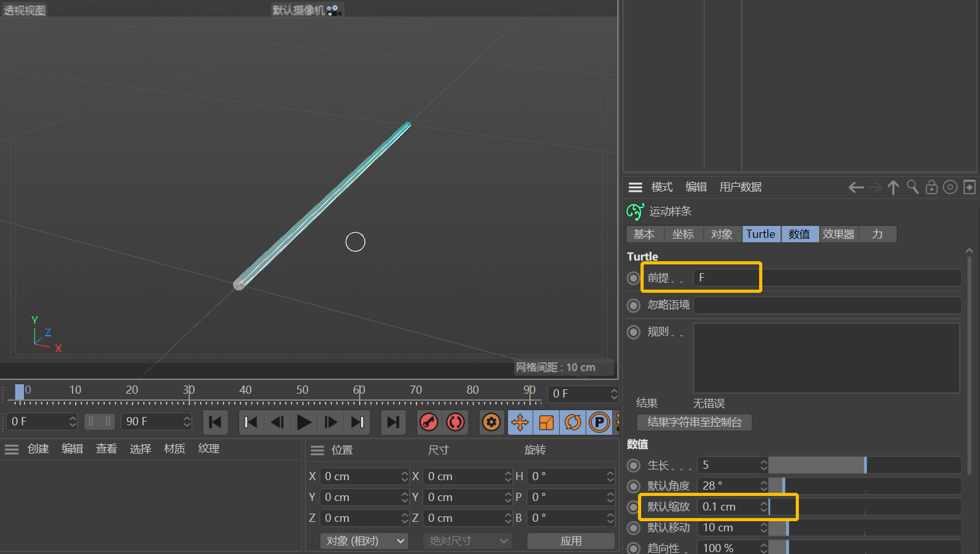Click the stepper arrows of 默认角度 value
The width and height of the screenshot is (980, 554).
[764, 486]
